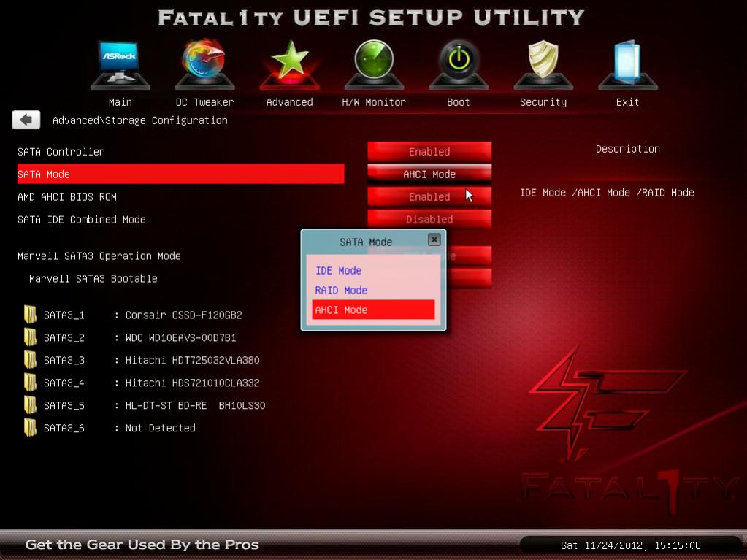Switch to the OC Tweaker tab label
Image resolution: width=747 pixels, height=560 pixels.
(204, 102)
